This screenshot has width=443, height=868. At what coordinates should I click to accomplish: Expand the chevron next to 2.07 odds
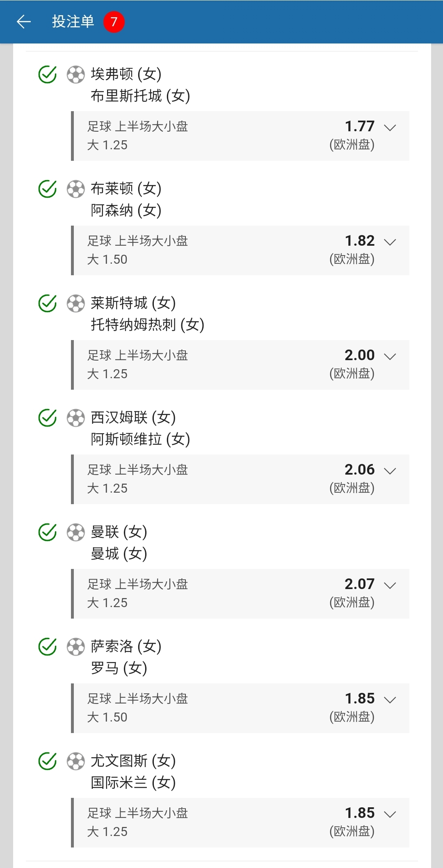click(x=390, y=585)
